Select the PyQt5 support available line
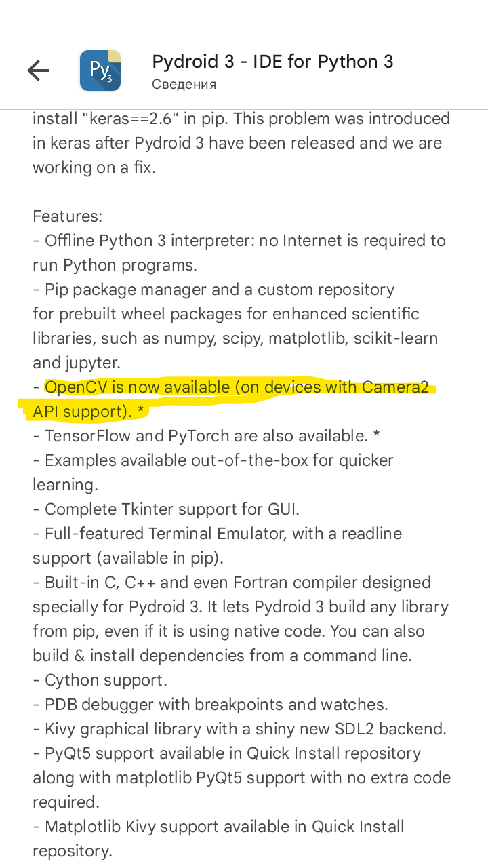The image size is (488, 868). (241, 778)
